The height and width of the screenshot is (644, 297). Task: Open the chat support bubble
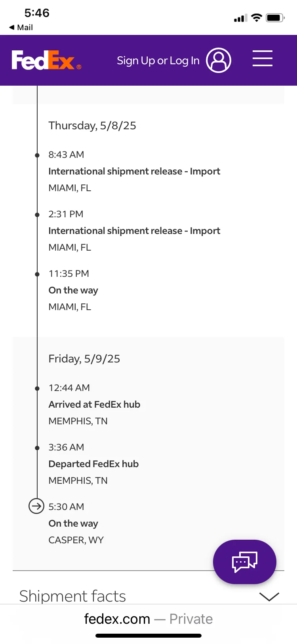click(x=244, y=562)
